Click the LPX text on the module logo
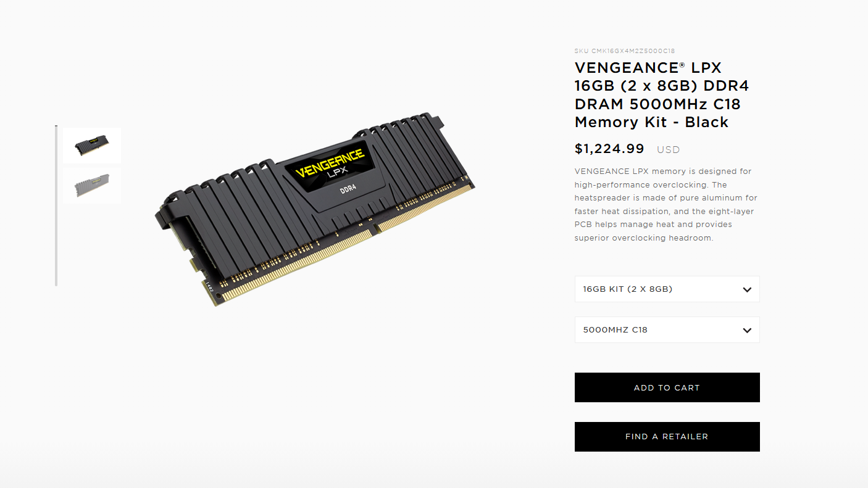 point(332,173)
